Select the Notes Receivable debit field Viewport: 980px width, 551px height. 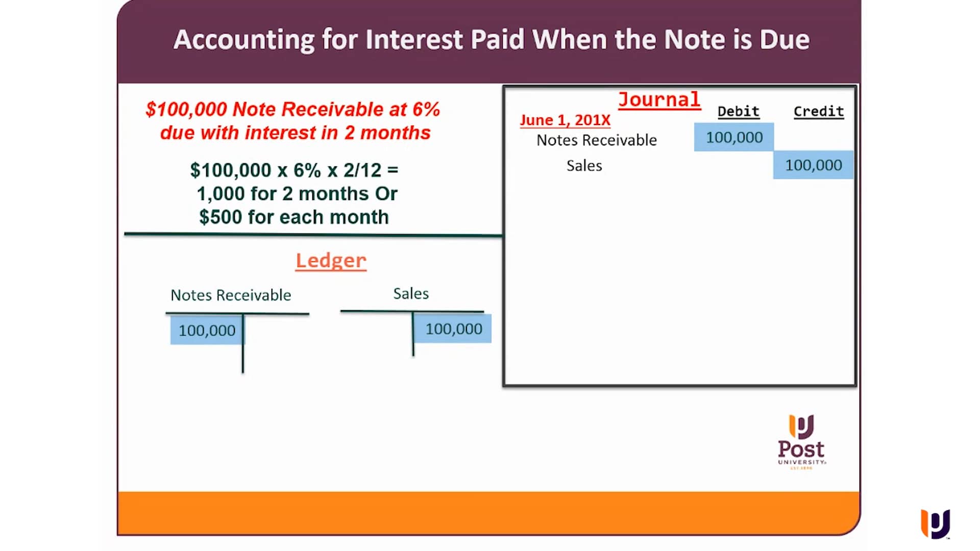click(x=734, y=137)
